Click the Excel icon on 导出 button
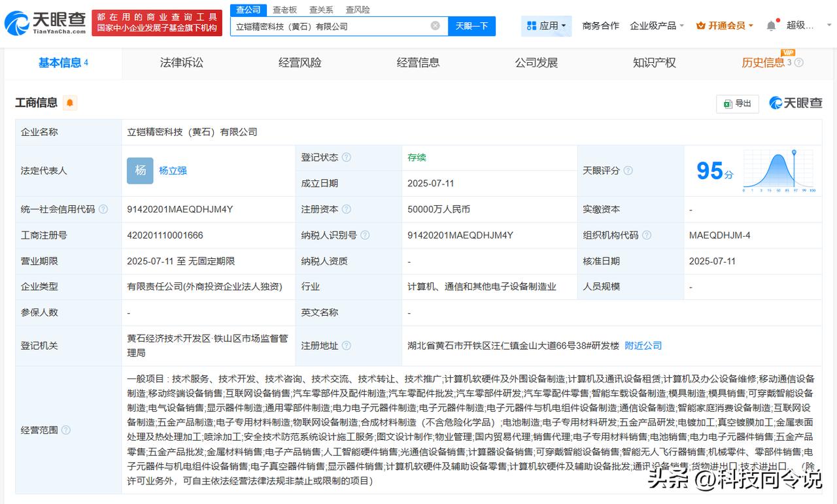The height and width of the screenshot is (504, 837). pos(727,103)
